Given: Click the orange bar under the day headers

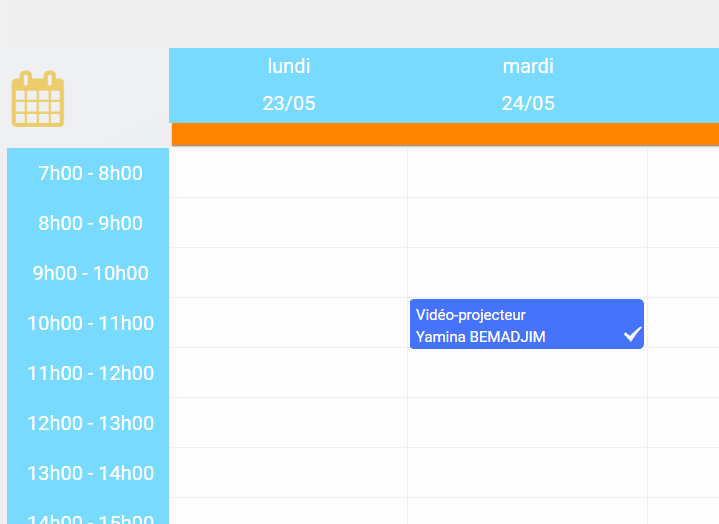Looking at the screenshot, I should pyautogui.click(x=445, y=135).
